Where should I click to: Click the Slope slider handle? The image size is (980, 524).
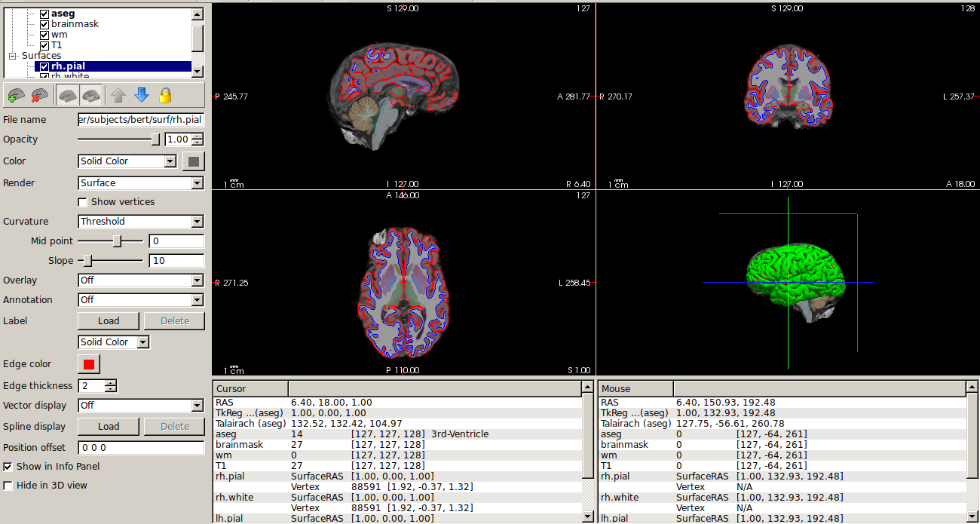point(87,261)
